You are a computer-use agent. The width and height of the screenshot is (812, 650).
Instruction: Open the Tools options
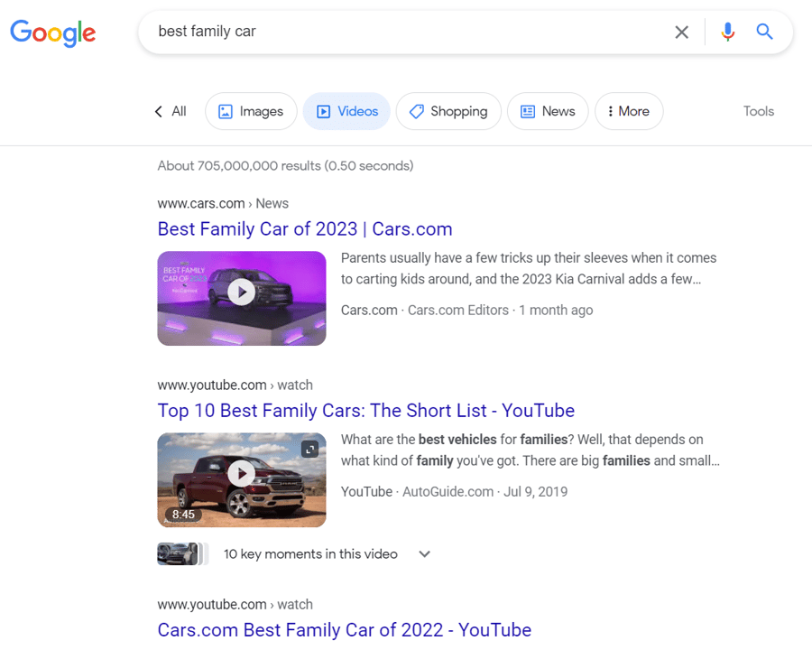(x=758, y=111)
